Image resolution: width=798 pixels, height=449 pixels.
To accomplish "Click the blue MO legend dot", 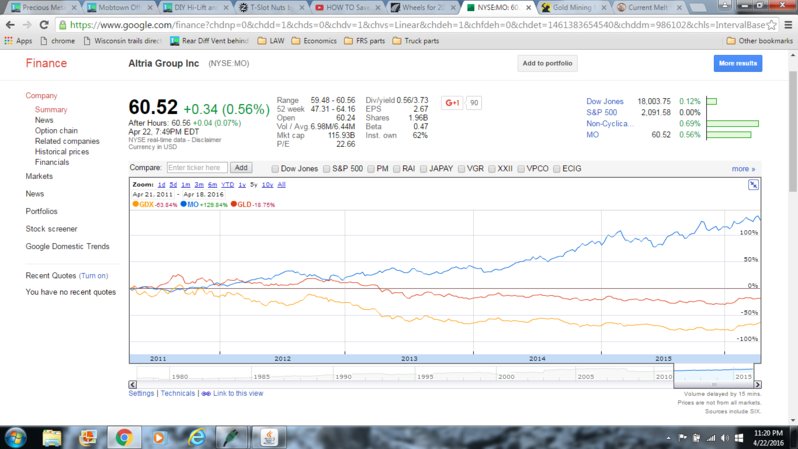I will click(183, 204).
